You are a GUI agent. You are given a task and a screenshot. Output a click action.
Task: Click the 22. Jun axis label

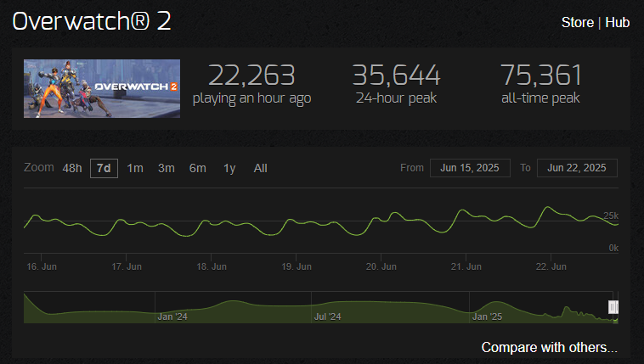551,266
